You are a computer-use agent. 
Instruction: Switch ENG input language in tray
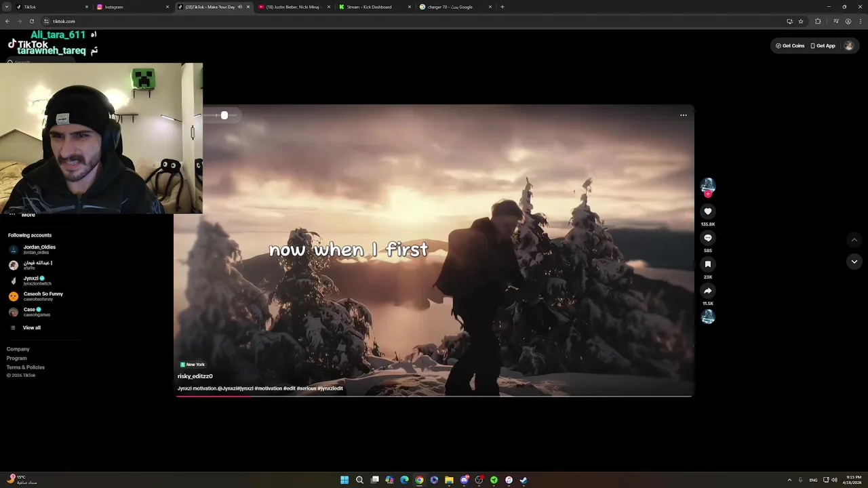[x=813, y=480]
